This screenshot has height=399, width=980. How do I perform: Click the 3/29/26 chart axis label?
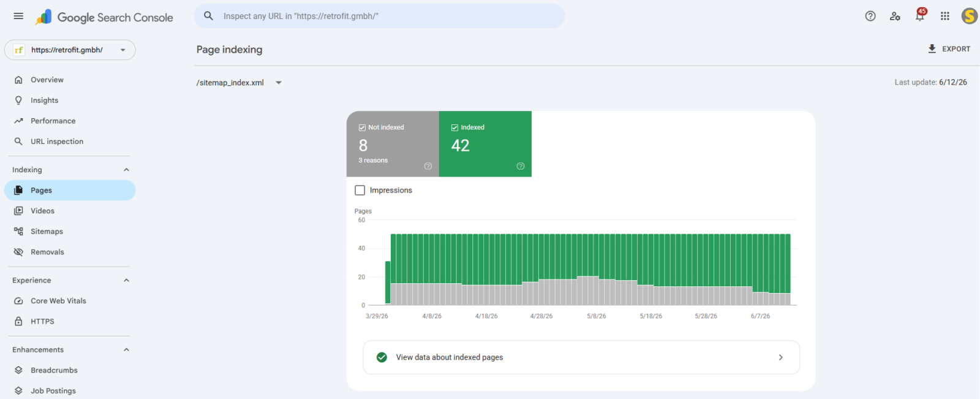point(377,316)
